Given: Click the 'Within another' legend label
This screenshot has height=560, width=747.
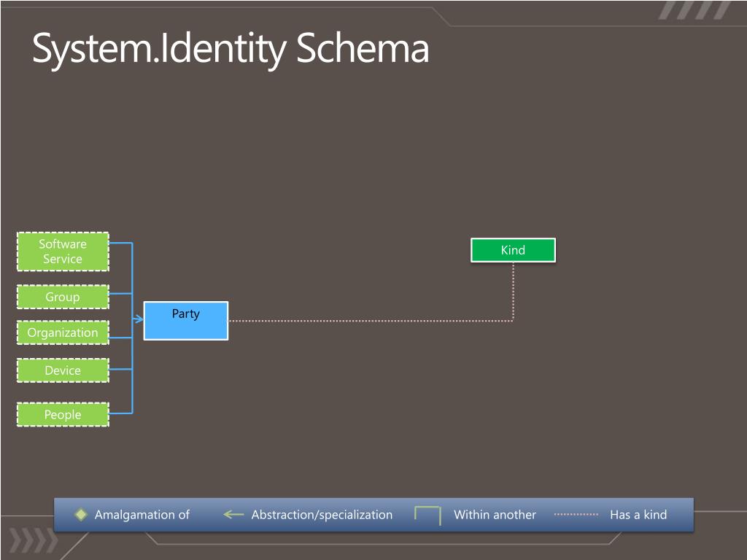Looking at the screenshot, I should tap(495, 515).
